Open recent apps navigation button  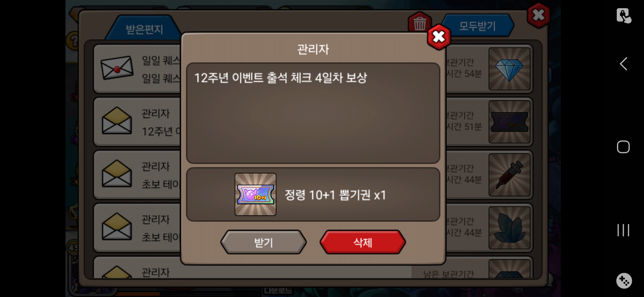[x=623, y=230]
